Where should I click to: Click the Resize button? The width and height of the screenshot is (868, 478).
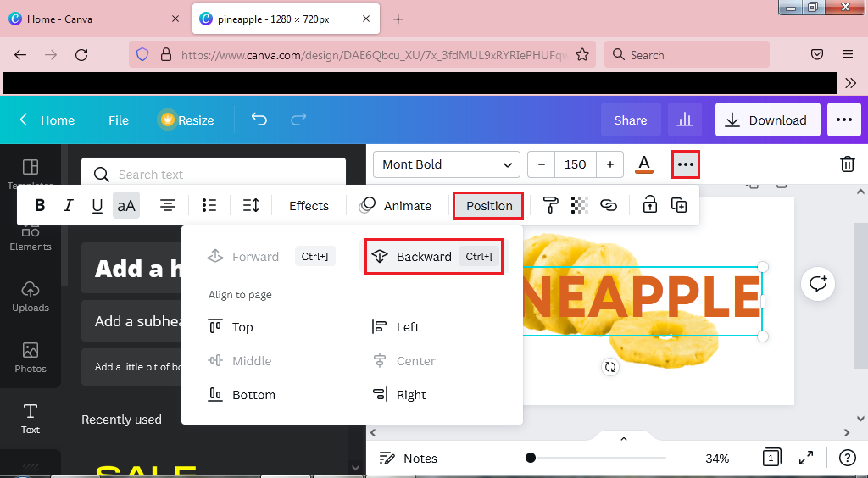pyautogui.click(x=186, y=120)
